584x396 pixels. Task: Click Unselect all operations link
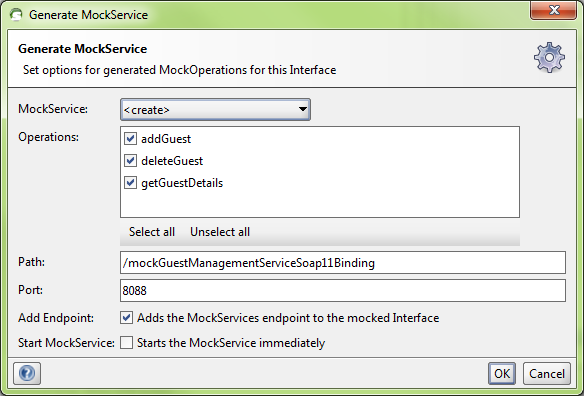coord(220,232)
